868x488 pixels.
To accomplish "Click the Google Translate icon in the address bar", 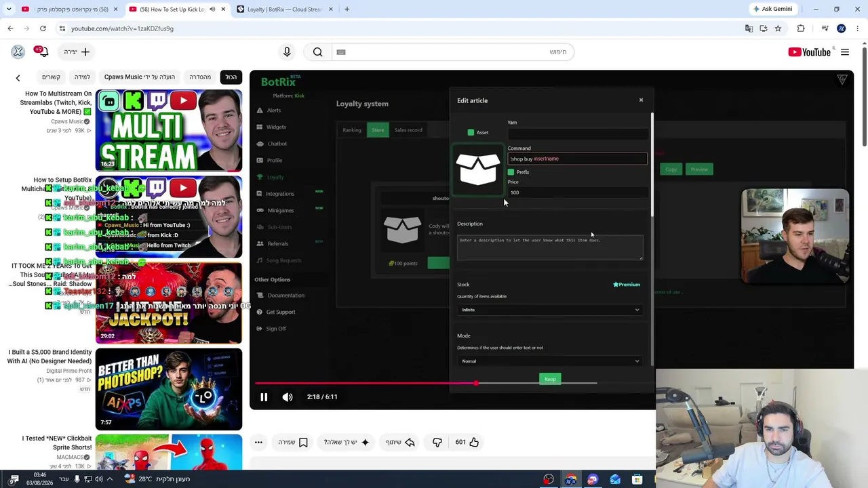I will click(749, 28).
